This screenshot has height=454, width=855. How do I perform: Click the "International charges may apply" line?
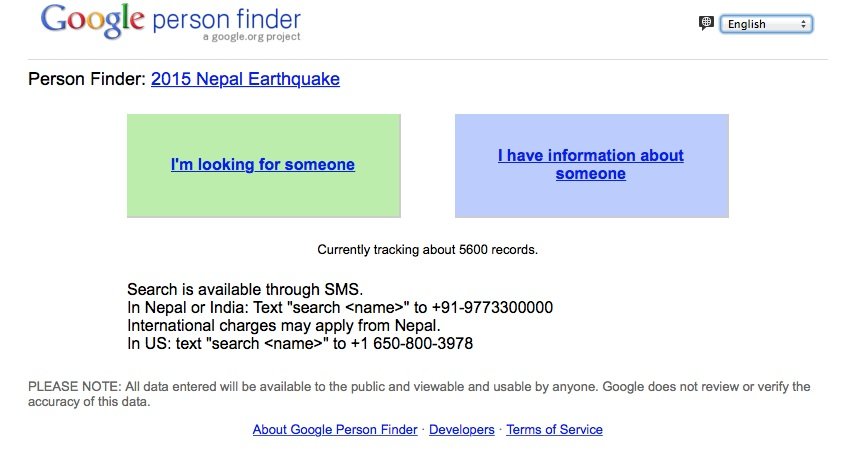click(284, 326)
